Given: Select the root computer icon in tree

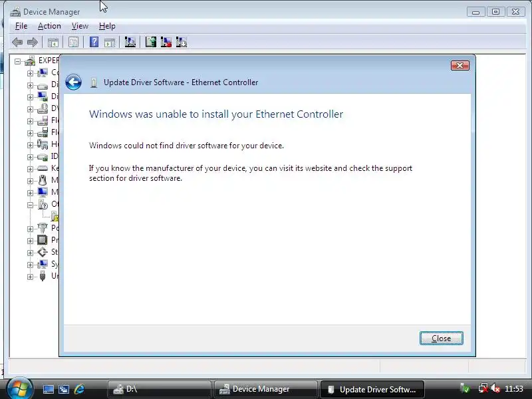Looking at the screenshot, I should [30, 61].
